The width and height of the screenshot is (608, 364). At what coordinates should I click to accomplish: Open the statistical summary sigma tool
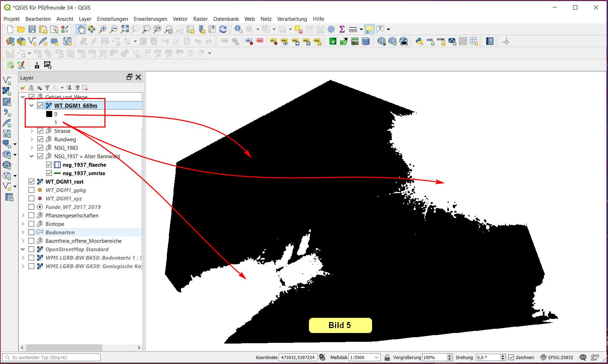coord(342,29)
